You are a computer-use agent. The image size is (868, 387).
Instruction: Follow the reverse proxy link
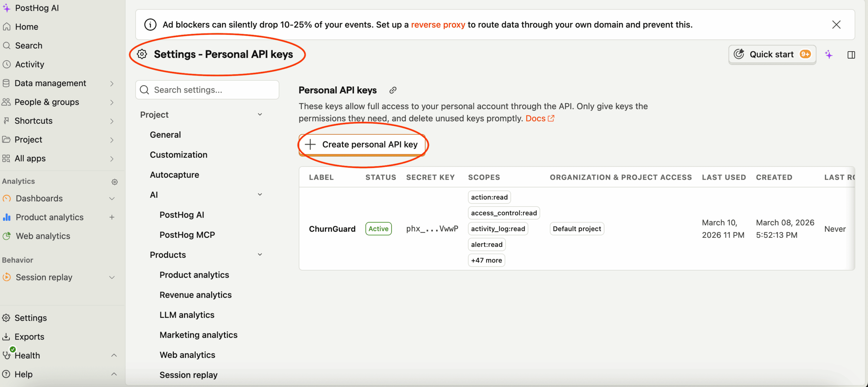coord(438,25)
